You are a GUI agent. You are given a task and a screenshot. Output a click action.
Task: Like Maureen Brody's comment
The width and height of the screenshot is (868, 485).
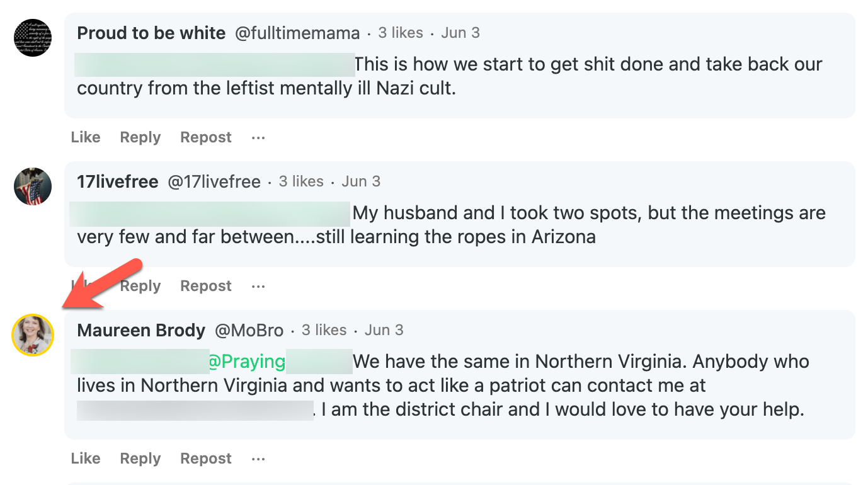[86, 459]
